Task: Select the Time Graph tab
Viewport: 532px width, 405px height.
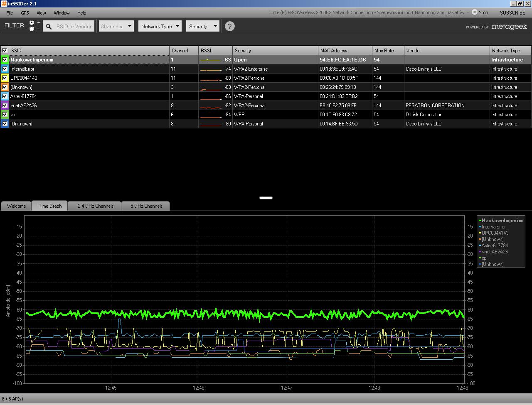Action: (50, 206)
